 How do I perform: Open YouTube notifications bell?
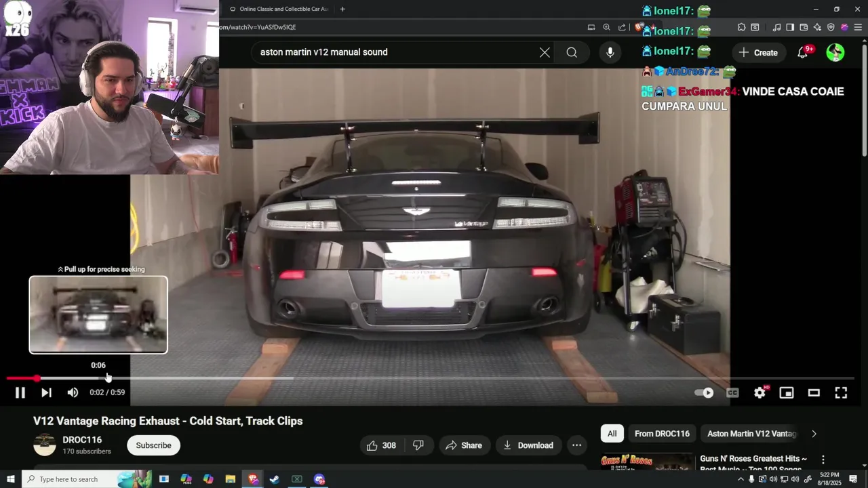click(x=803, y=52)
